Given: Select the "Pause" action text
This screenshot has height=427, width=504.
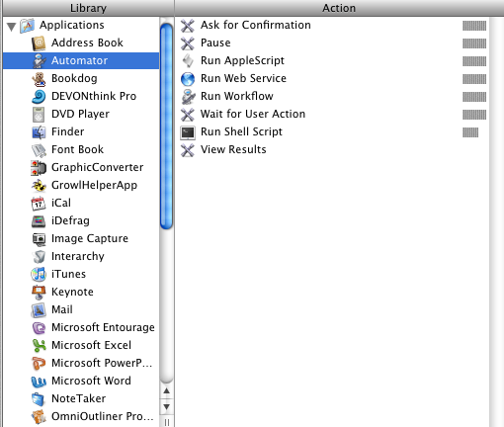Looking at the screenshot, I should [x=215, y=43].
